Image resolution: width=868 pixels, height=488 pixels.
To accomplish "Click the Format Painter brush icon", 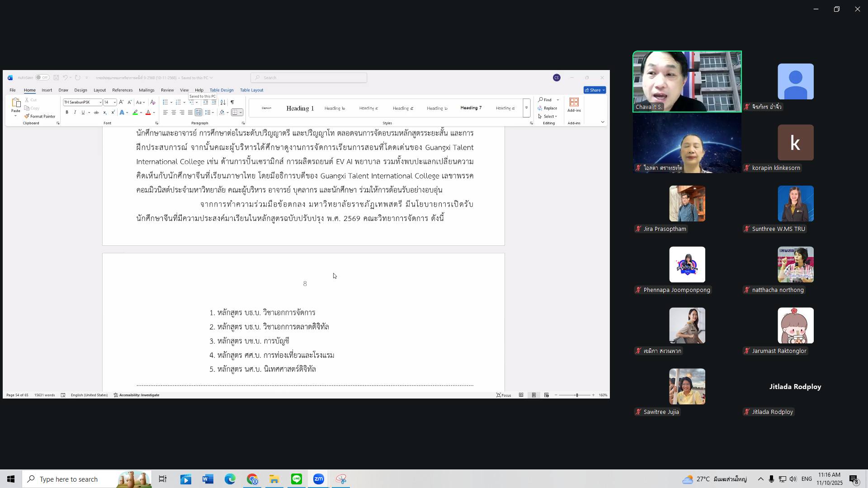I will 27,116.
